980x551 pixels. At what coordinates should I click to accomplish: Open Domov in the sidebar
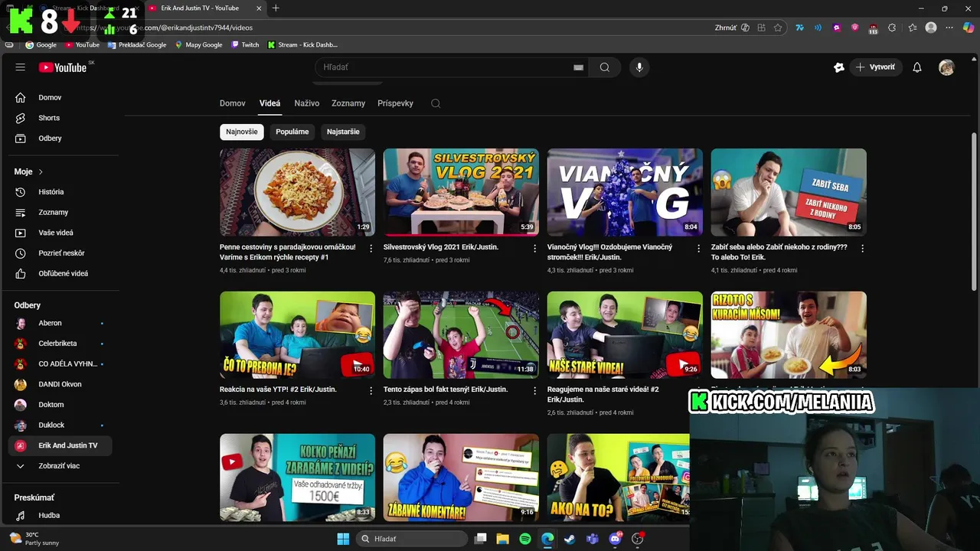60,98
